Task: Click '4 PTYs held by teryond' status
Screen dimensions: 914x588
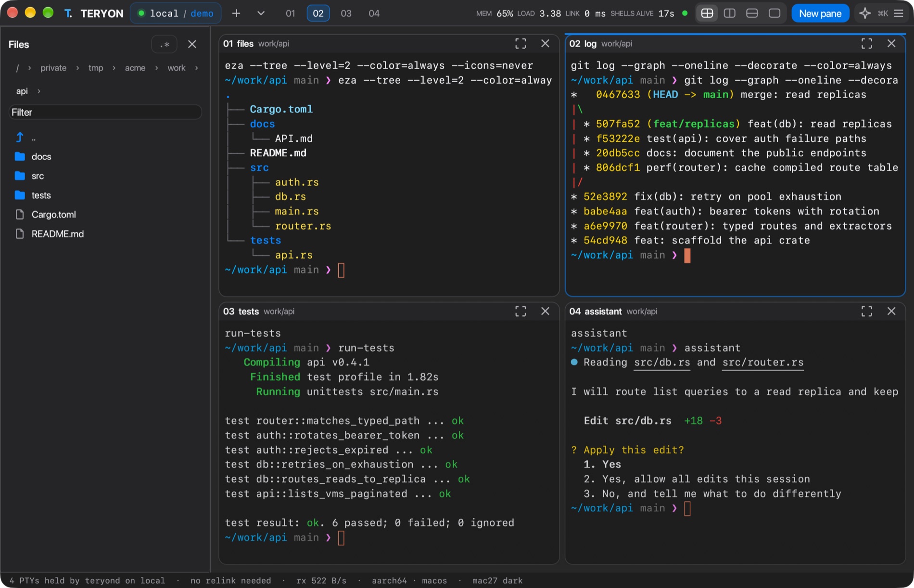Action: pos(87,581)
